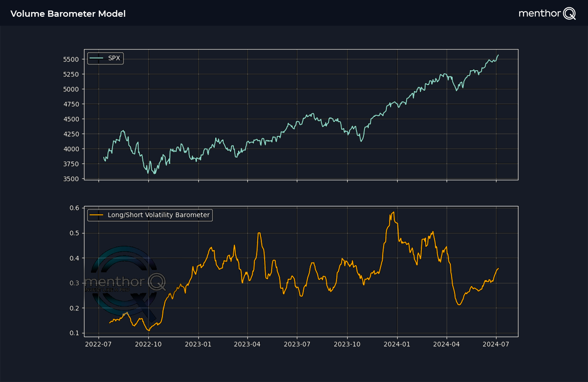Viewport: 588px width, 382px height.
Task: Select the Long/Short Volatility Barometer legend text
Action: (158, 215)
